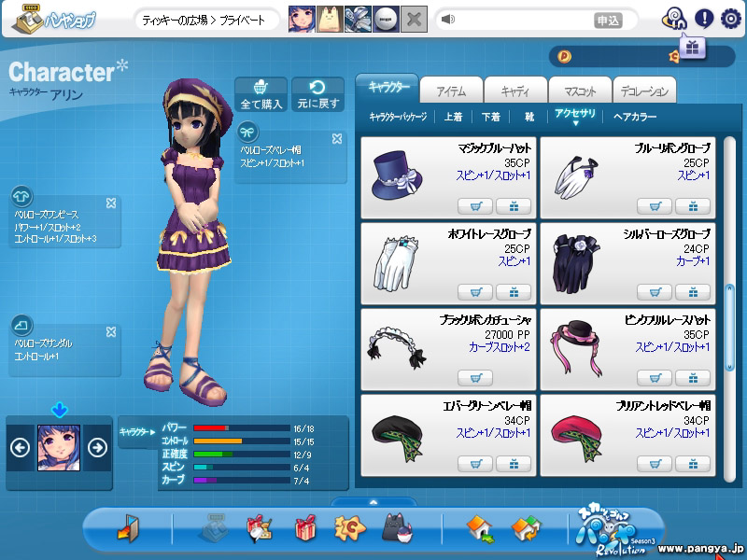Screen dimensions: 747x560
Task: Gift the シルバーローズグローブ item
Action: tap(693, 292)
